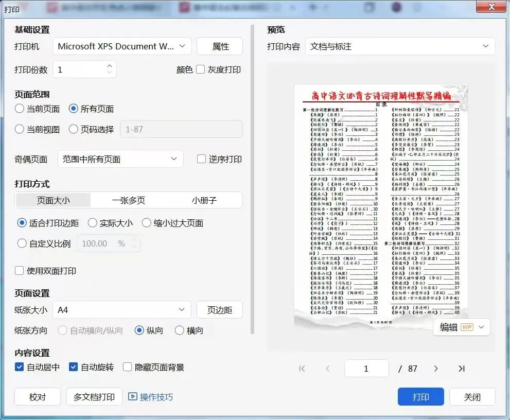This screenshot has height=420, width=510.
Task: Select 缩小过大页面 radio option
Action: click(x=146, y=223)
